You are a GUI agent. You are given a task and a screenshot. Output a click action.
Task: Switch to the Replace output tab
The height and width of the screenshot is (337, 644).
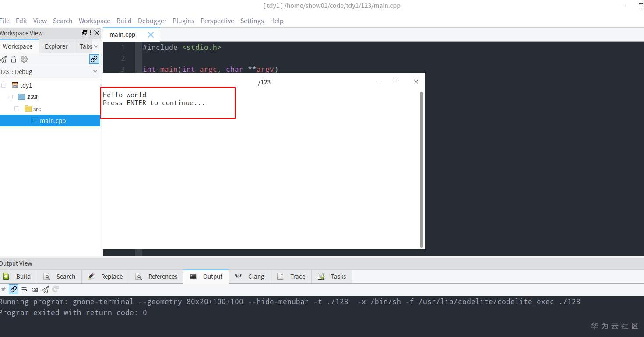(106, 277)
